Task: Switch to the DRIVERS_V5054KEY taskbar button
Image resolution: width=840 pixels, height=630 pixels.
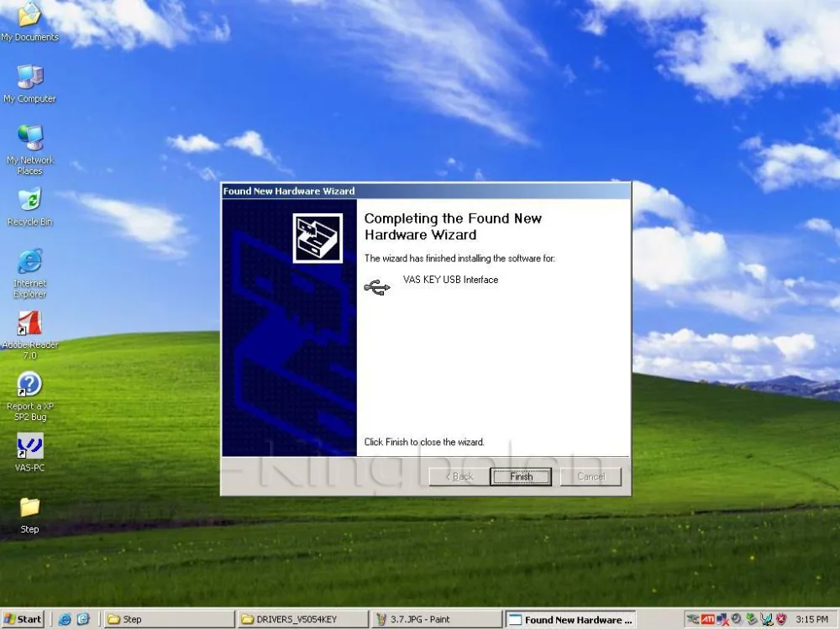Action: [302, 619]
